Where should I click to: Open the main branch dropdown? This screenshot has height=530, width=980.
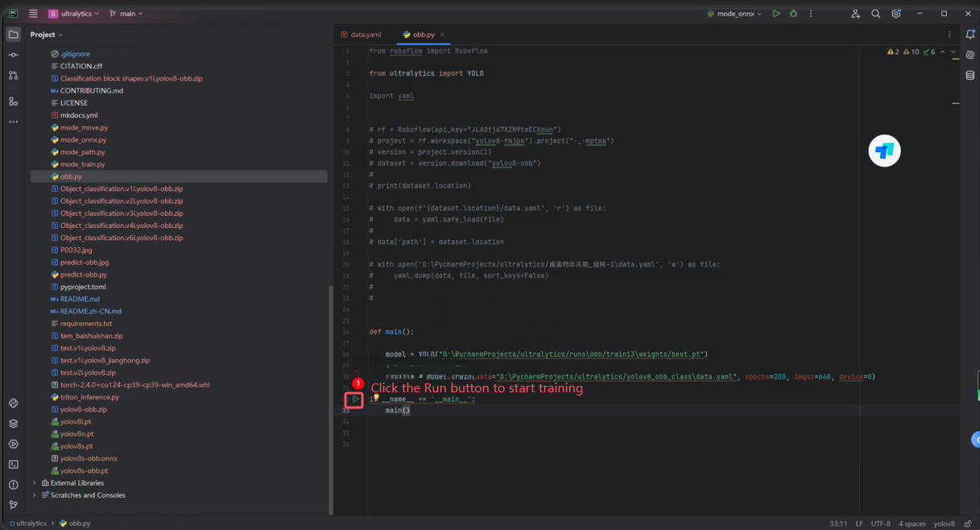coord(126,14)
